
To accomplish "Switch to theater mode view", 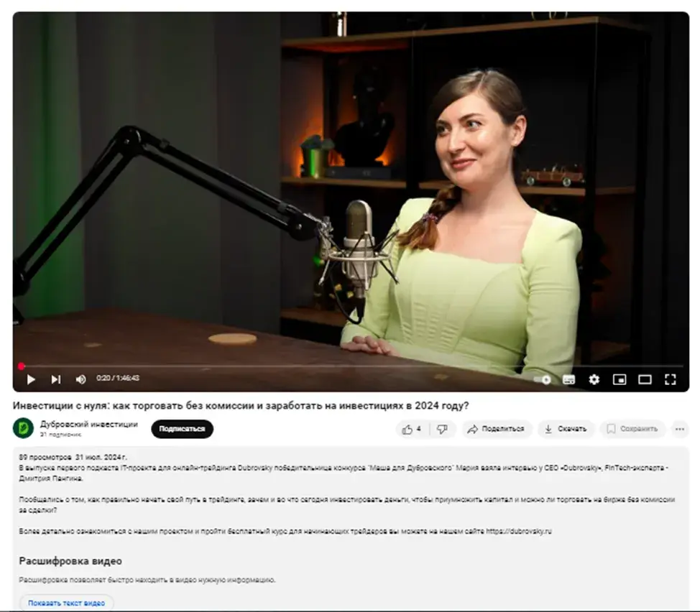I will pos(645,379).
